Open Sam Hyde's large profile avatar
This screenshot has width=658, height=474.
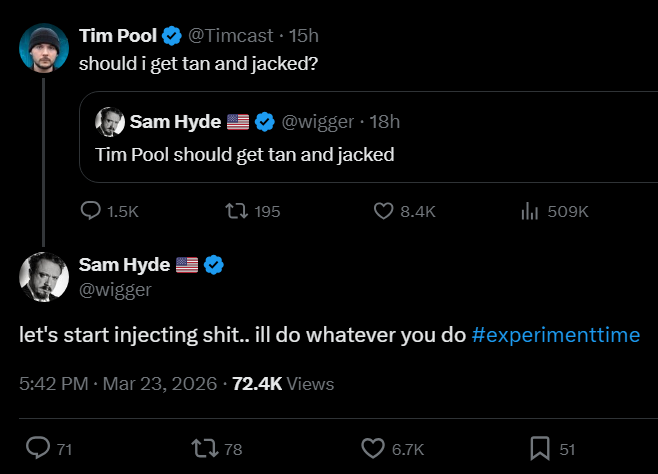tap(44, 277)
